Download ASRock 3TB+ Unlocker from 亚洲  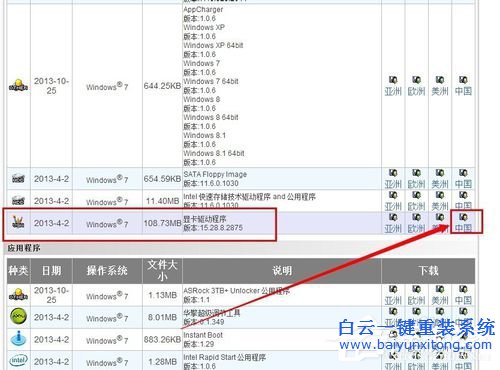393,295
